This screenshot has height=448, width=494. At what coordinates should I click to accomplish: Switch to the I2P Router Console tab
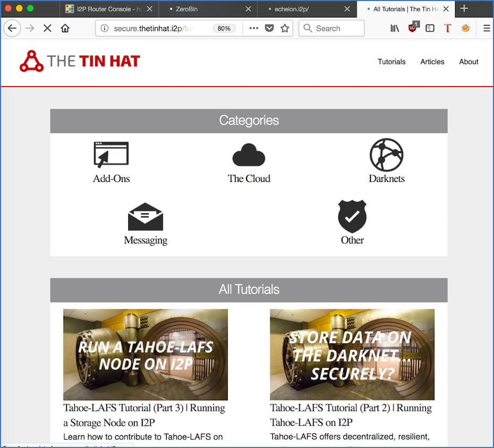pyautogui.click(x=109, y=9)
